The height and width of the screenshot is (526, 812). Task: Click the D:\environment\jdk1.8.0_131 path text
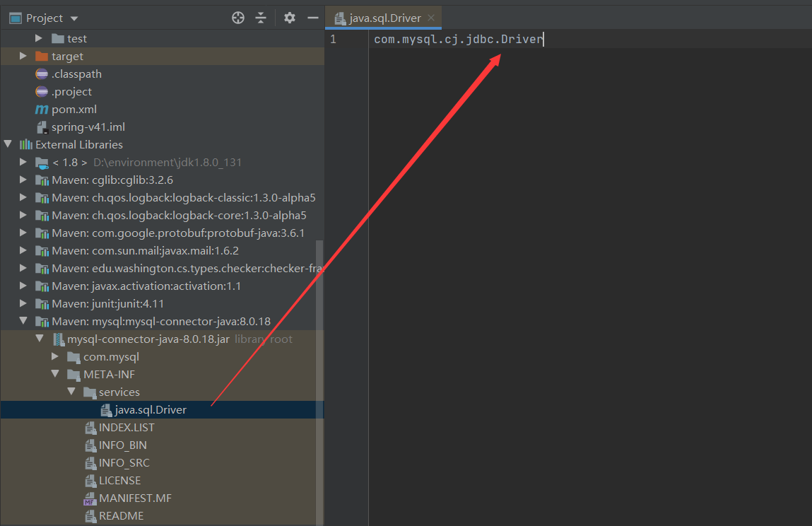[x=167, y=162]
